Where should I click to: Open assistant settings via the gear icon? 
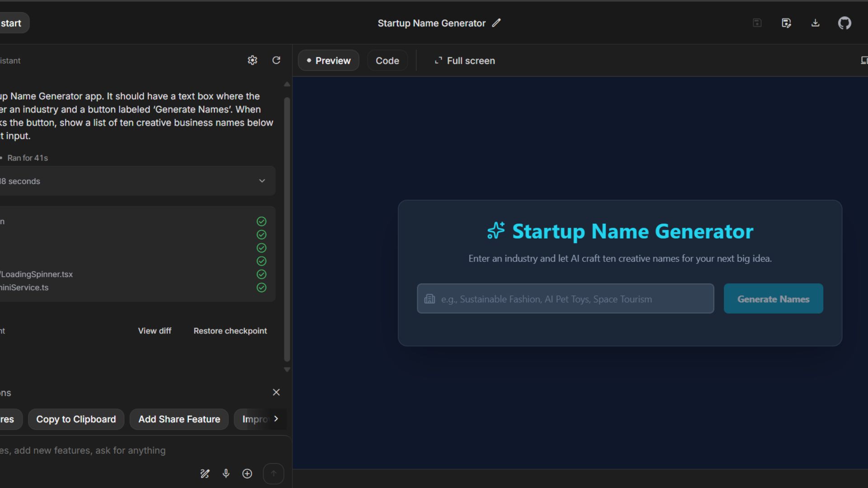point(252,60)
